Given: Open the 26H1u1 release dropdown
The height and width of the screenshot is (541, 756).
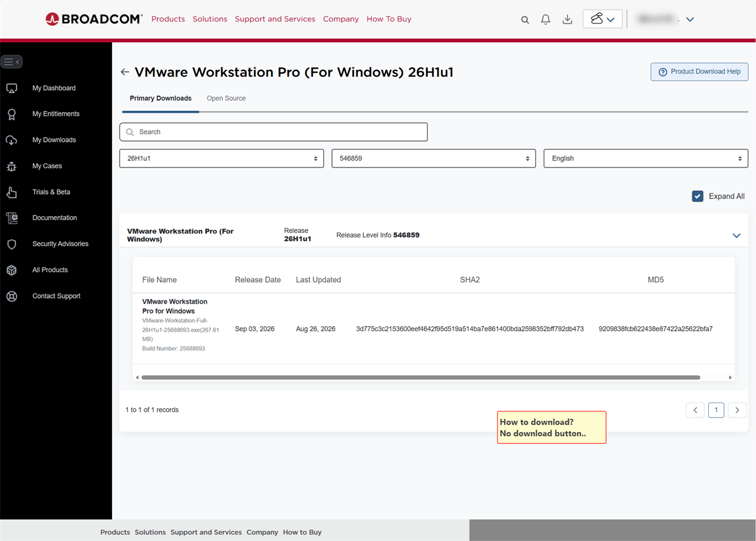Looking at the screenshot, I should click(222, 159).
